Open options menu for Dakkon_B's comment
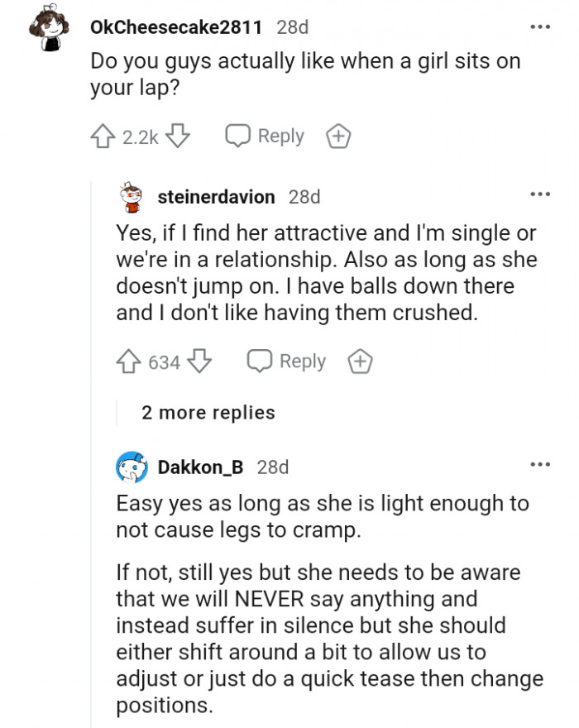579x728 pixels. pos(540,465)
